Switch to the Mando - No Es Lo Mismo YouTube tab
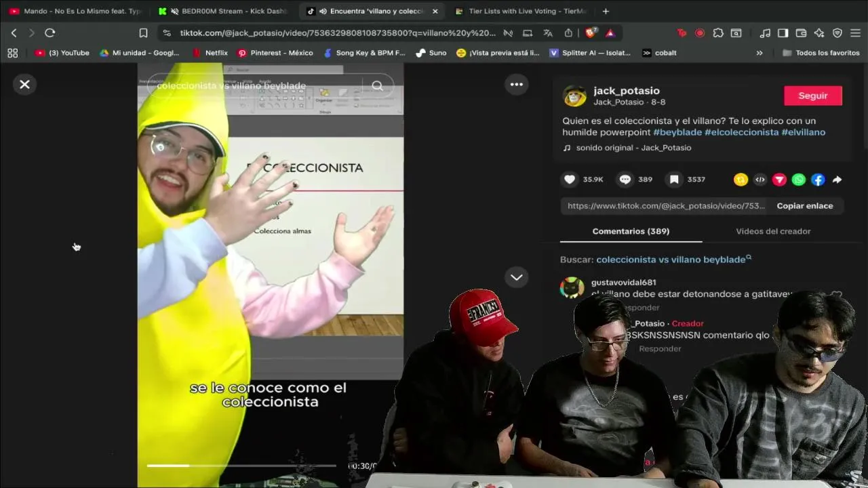Screen dimensions: 868x488 [x=75, y=11]
